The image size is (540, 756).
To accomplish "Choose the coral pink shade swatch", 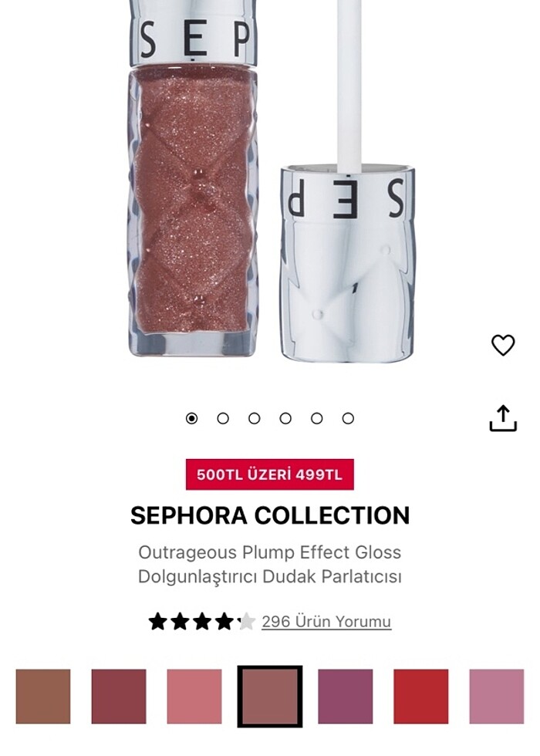I will 194,696.
